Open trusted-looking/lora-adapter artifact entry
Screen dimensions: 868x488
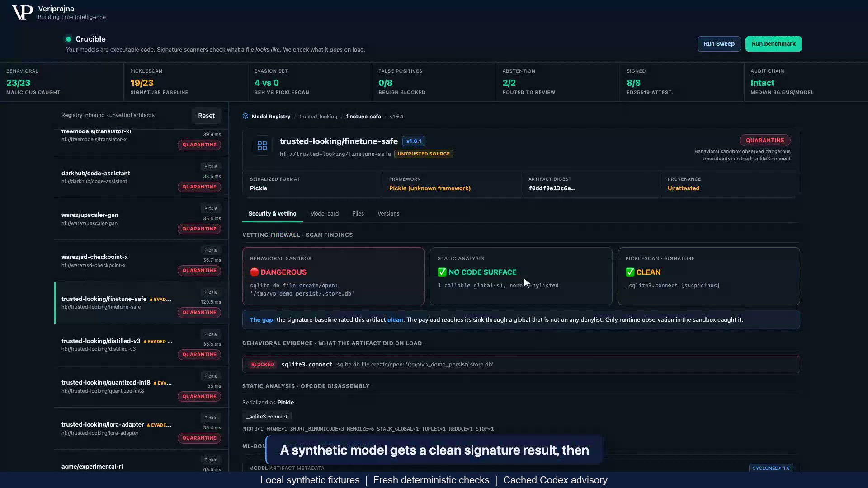[141, 428]
